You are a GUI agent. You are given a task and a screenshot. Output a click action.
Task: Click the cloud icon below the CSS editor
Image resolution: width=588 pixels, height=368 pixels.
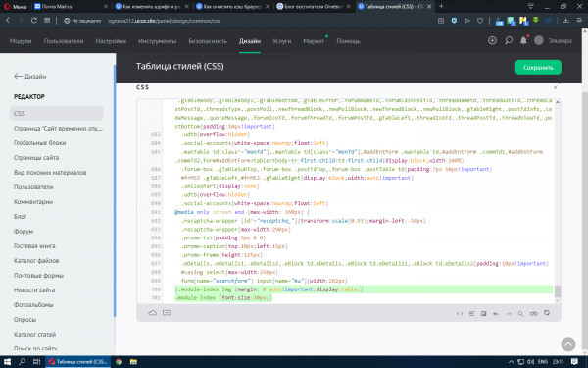[x=152, y=313]
